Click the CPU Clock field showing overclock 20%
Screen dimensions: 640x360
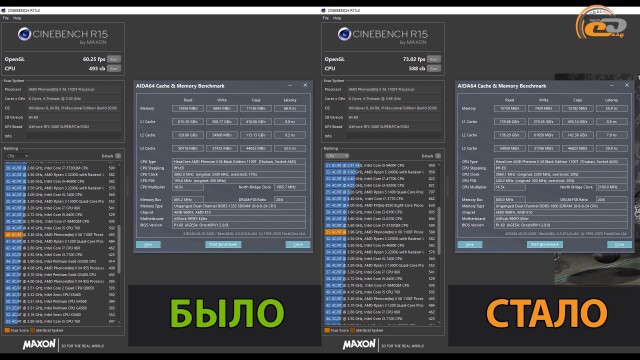pyautogui.click(x=561, y=174)
